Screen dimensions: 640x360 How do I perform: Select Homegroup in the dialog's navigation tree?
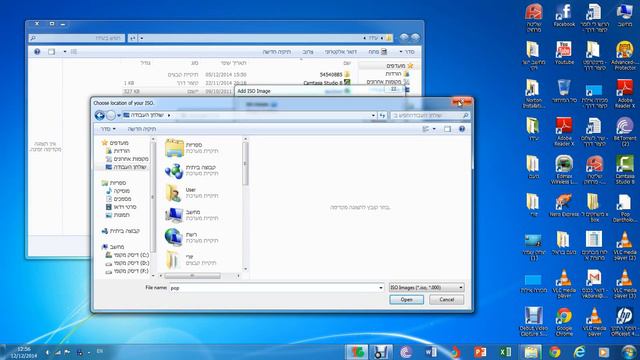[121, 231]
